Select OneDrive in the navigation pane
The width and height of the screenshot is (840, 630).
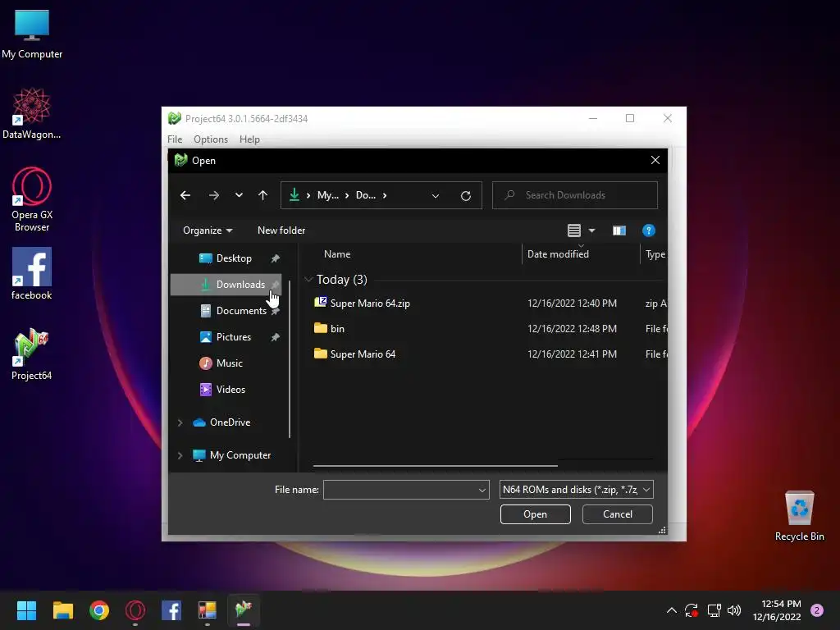230,422
